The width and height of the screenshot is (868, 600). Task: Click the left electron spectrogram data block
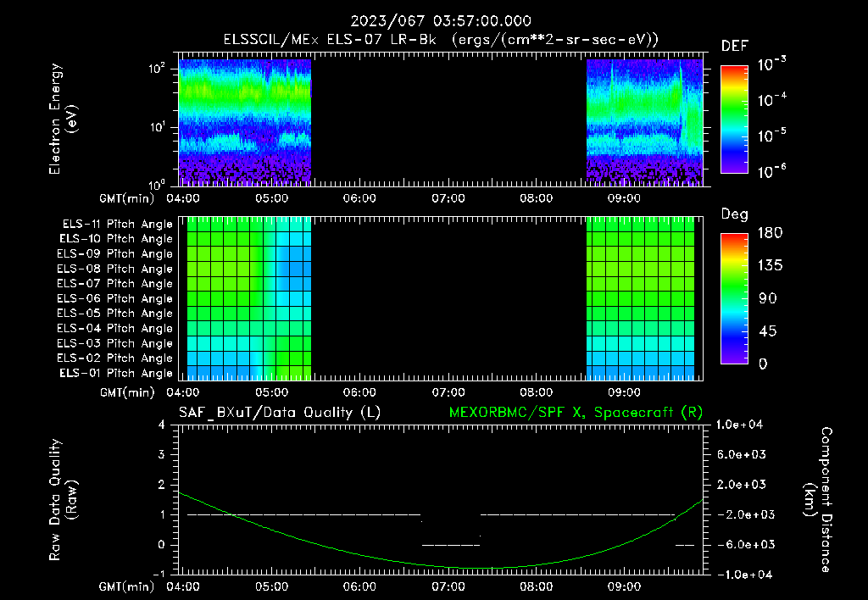pyautogui.click(x=245, y=121)
